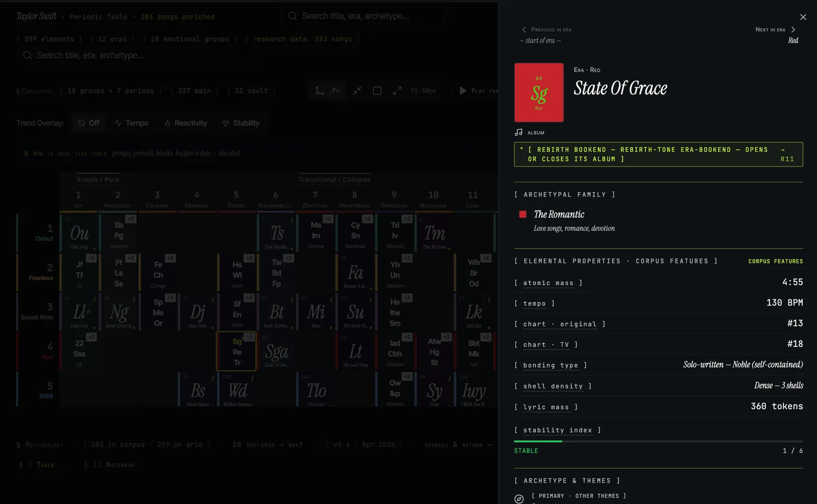Enable the Tempo trend overlay
This screenshot has height=504, width=817.
[x=132, y=123]
